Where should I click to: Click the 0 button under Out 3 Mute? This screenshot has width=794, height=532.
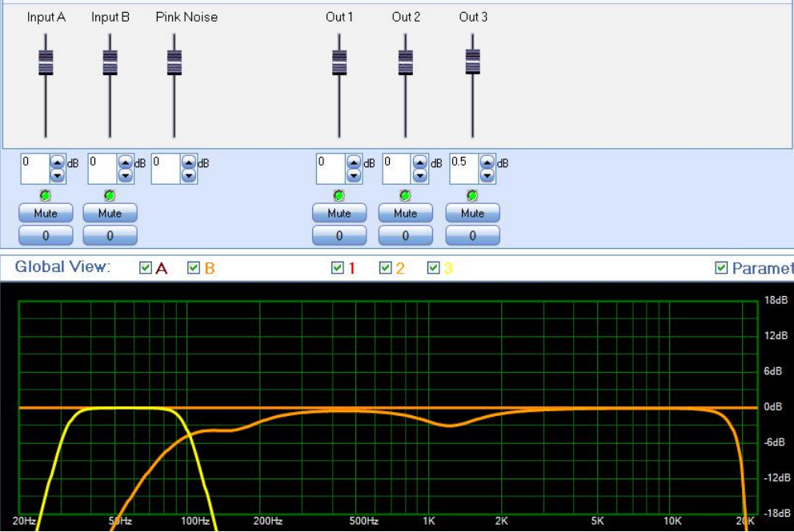[x=472, y=235]
